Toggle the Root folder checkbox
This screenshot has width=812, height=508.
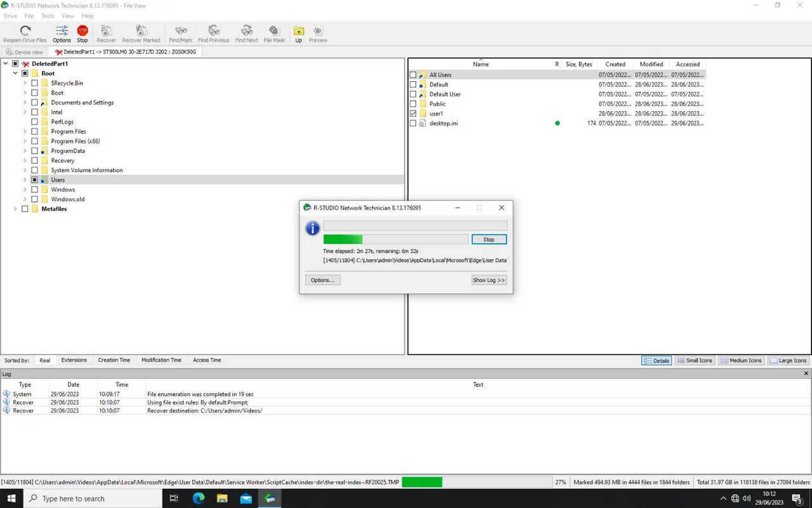[x=25, y=74]
